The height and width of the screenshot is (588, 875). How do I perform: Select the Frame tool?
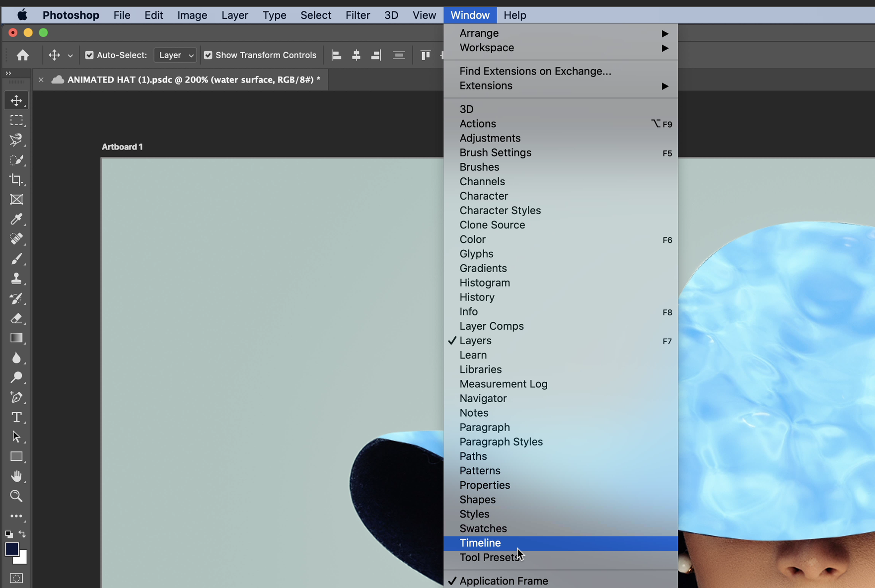click(16, 200)
